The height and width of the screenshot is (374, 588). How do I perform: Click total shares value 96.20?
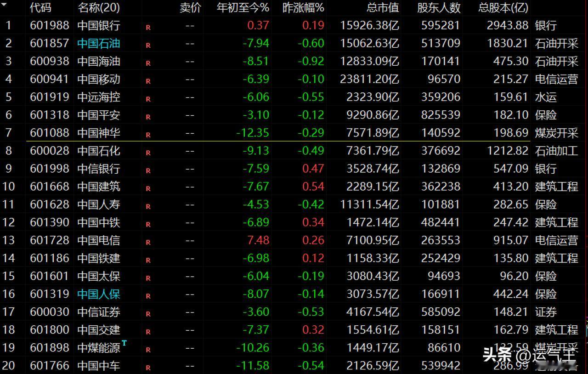(x=514, y=276)
